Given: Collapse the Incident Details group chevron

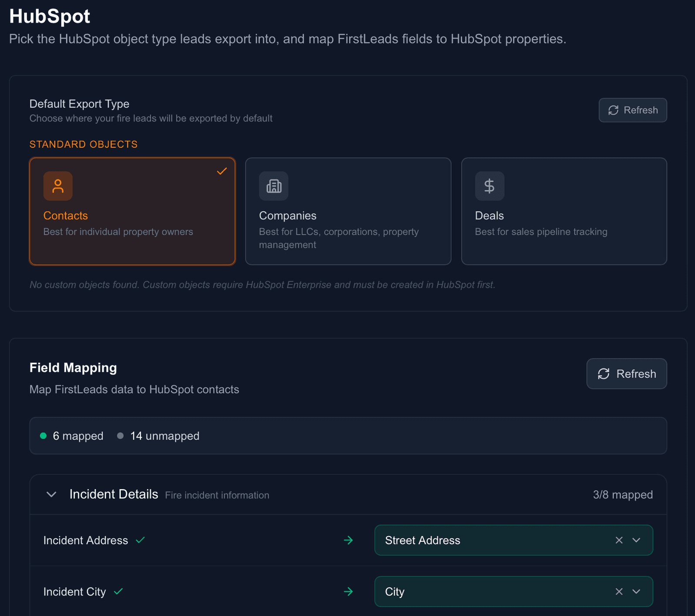Looking at the screenshot, I should (x=51, y=494).
